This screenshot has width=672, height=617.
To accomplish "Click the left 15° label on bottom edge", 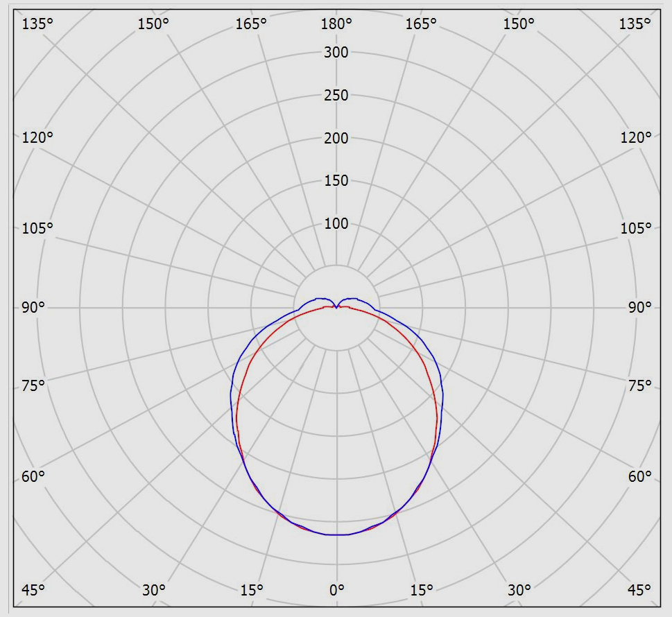I will [x=252, y=590].
